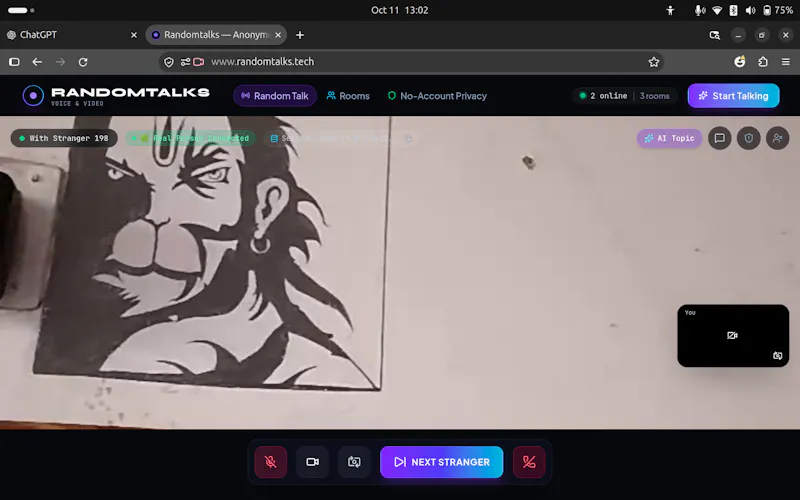800x500 pixels.
Task: Go back to previous page
Action: point(37,62)
